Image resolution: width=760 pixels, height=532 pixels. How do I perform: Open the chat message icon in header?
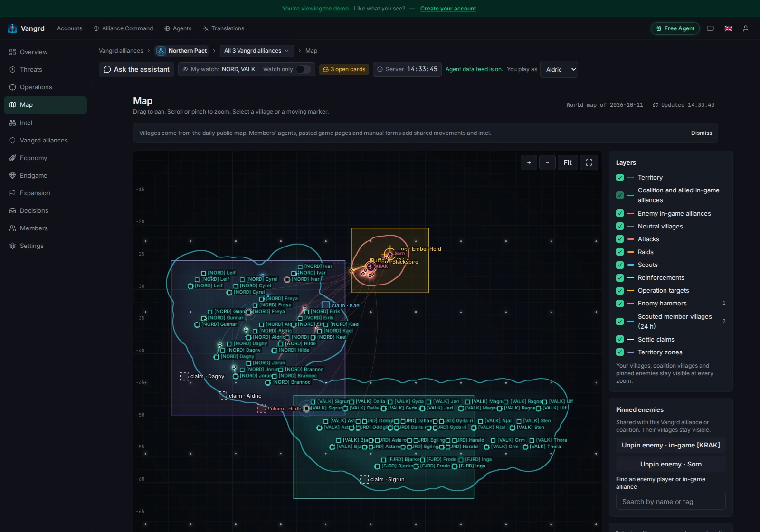711,28
